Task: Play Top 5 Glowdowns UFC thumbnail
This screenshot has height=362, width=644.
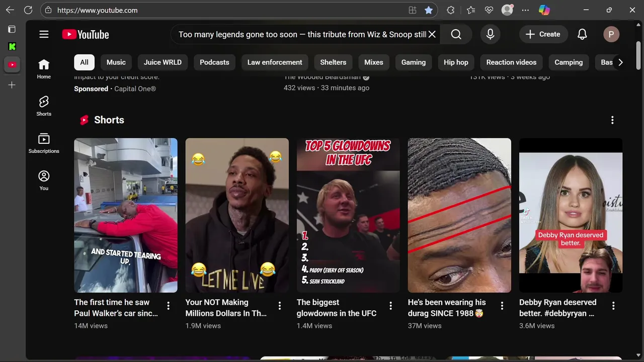Action: coord(348,215)
